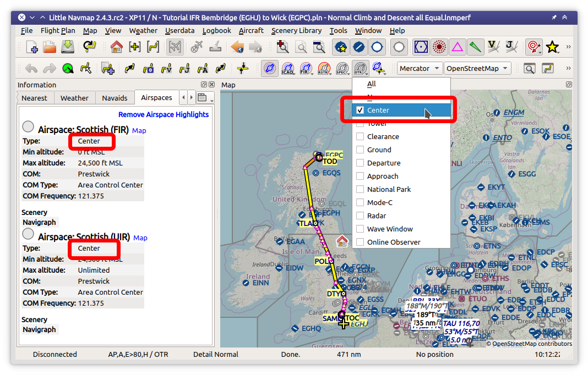Viewport: 588px width, 375px height.
Task: Switch to the Navaids tab
Action: click(x=115, y=98)
